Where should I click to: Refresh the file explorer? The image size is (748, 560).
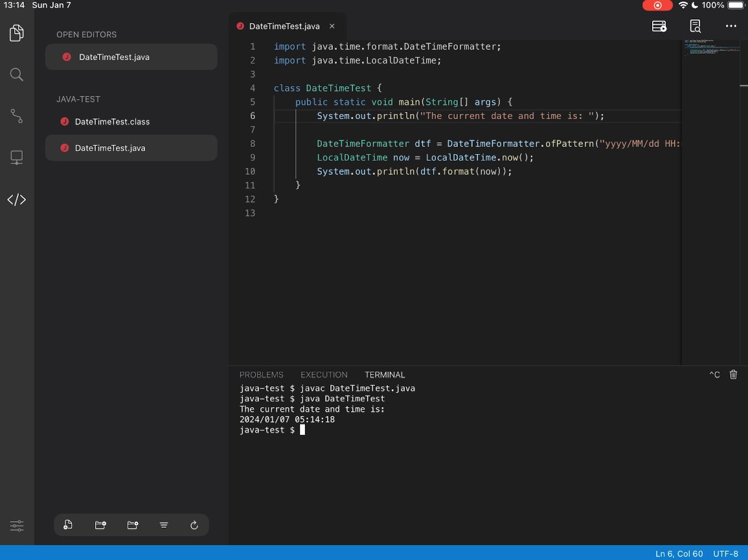(194, 525)
